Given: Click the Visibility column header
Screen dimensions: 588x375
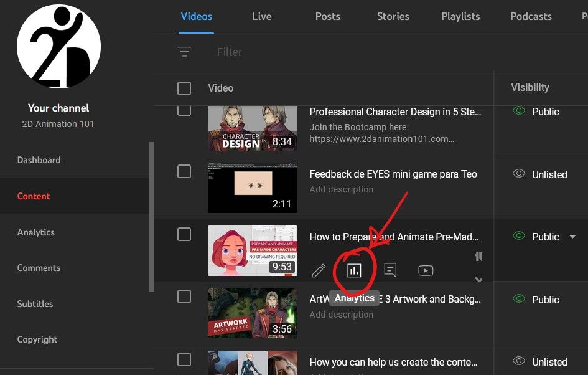Looking at the screenshot, I should coord(530,88).
